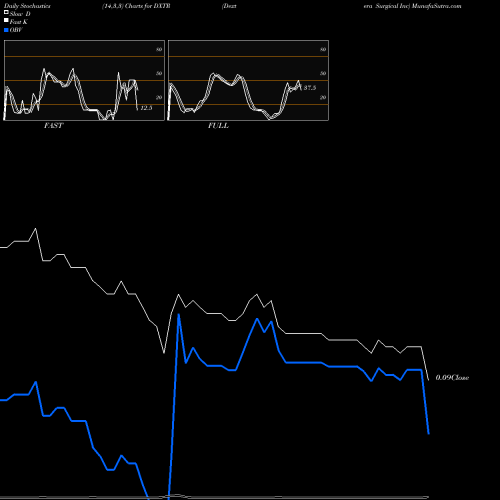Select the FAST stochastic chart thumbnail
This screenshot has width=500, height=500.
[84, 80]
